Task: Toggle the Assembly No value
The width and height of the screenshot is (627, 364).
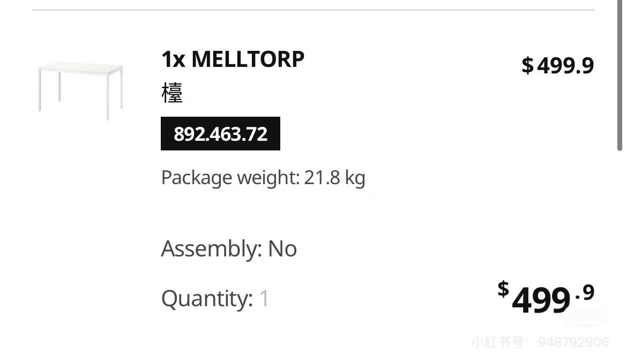Action: 282,248
